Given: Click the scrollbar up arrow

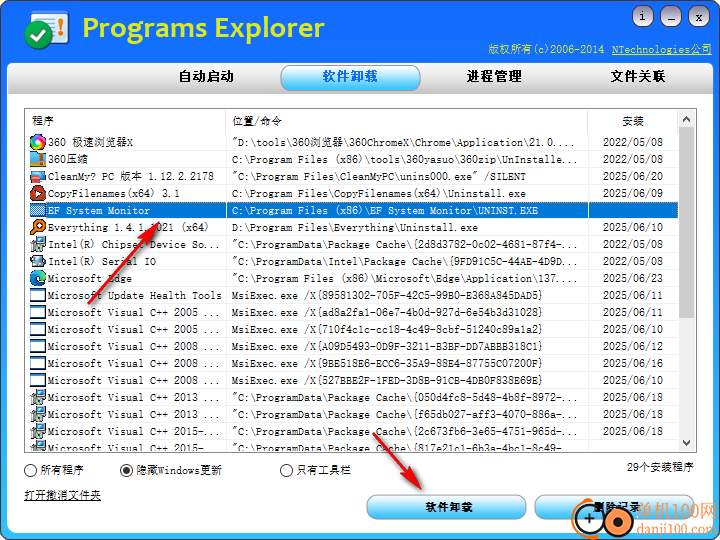Looking at the screenshot, I should (686, 119).
